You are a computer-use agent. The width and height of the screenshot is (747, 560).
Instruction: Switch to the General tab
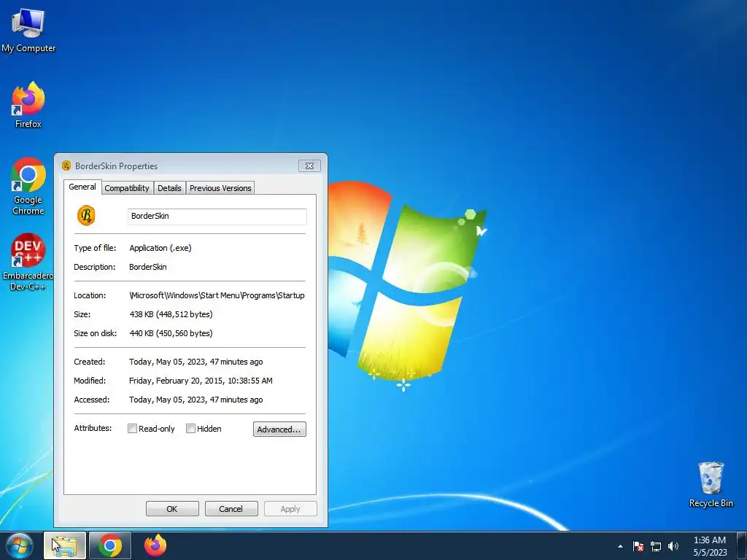[x=82, y=187]
